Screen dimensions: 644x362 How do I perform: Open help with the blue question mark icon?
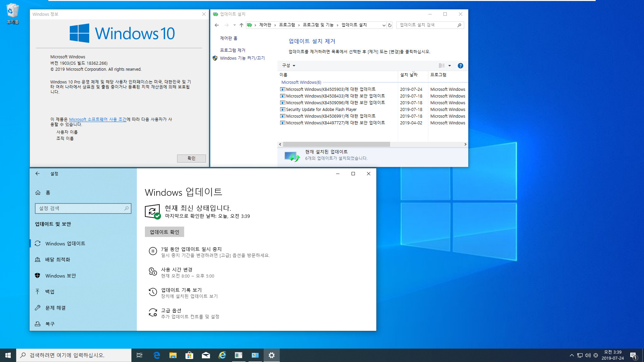461,66
